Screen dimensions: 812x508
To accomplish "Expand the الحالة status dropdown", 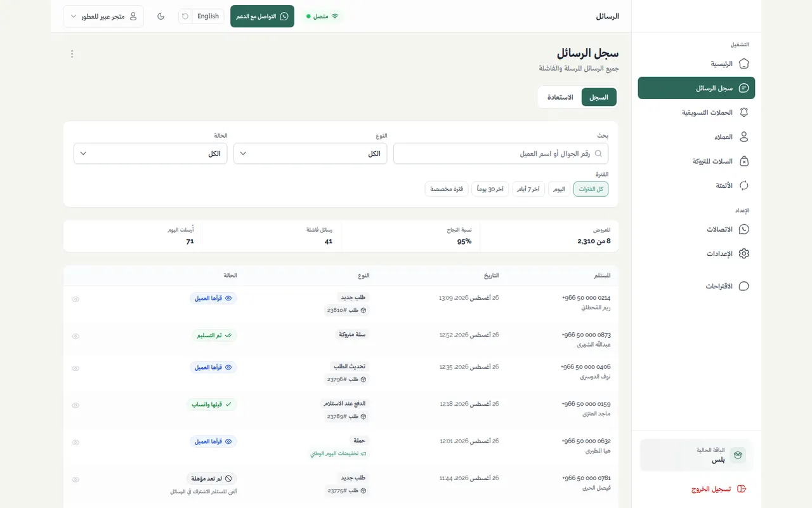I will (x=150, y=154).
